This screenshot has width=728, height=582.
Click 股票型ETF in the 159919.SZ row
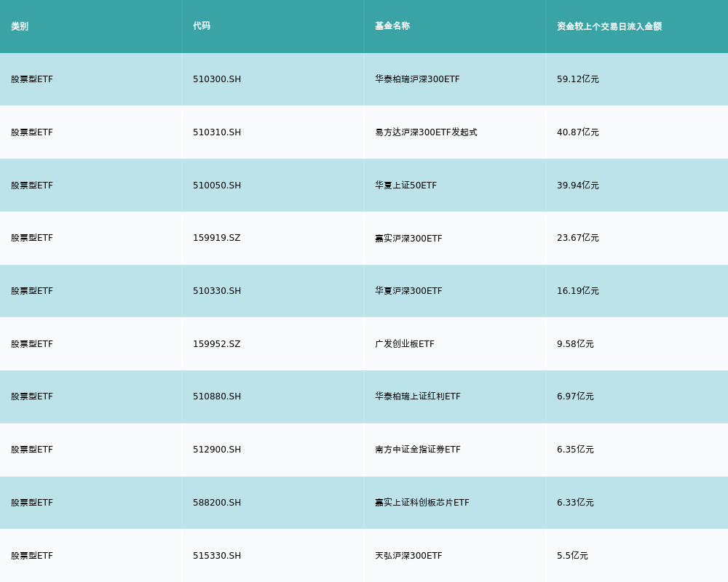[32, 238]
